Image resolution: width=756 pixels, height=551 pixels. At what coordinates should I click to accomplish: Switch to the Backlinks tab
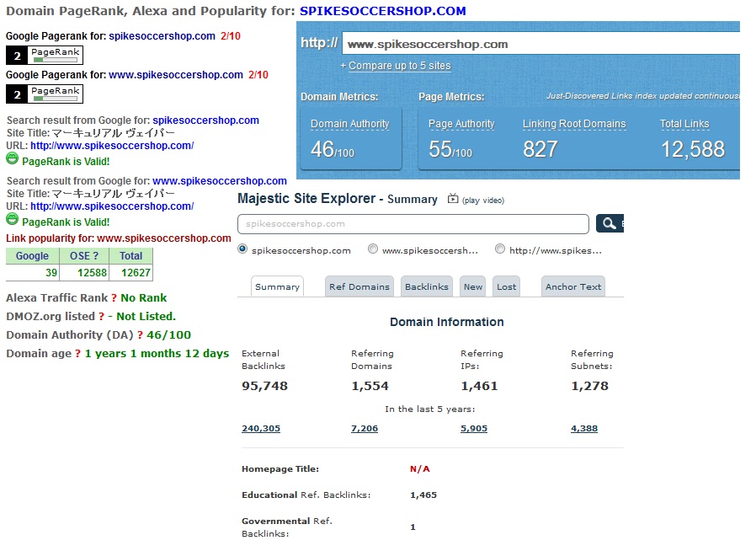427,286
